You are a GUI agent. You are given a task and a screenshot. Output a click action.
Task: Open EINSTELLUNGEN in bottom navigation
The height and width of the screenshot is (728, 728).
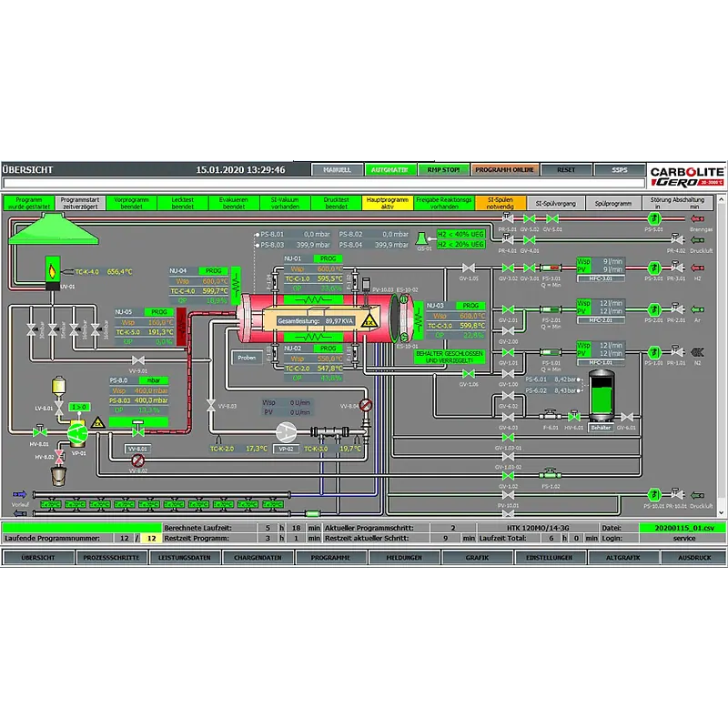click(x=550, y=558)
